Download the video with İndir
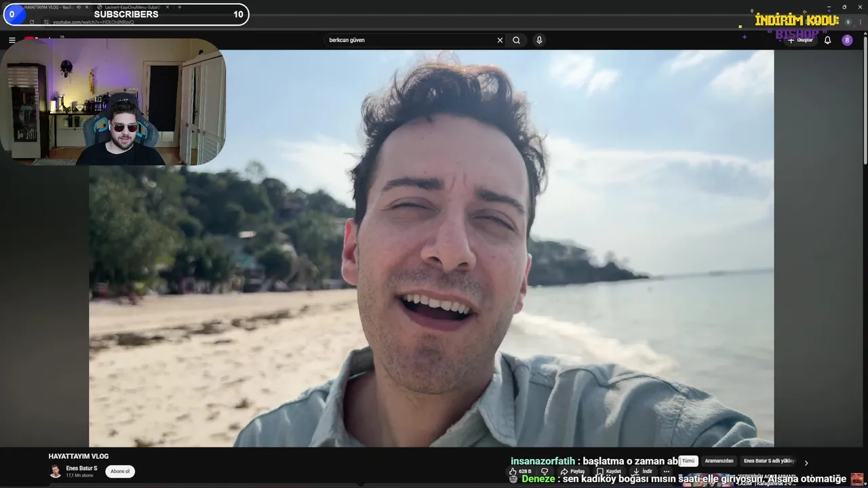 tap(642, 471)
